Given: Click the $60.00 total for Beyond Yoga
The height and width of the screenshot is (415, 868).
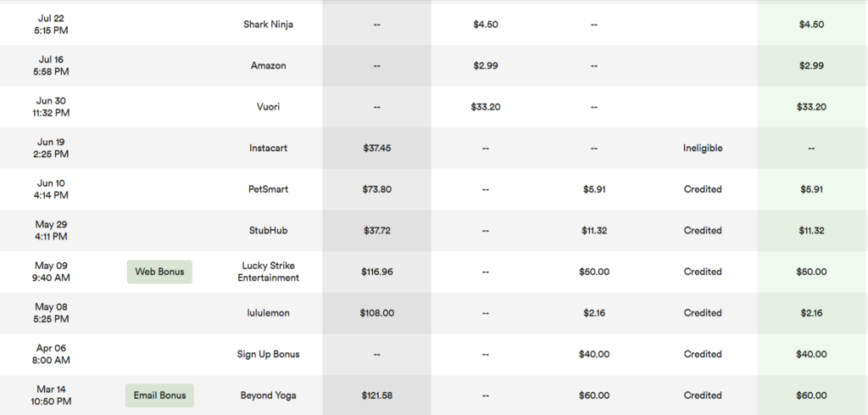Looking at the screenshot, I should (x=811, y=395).
